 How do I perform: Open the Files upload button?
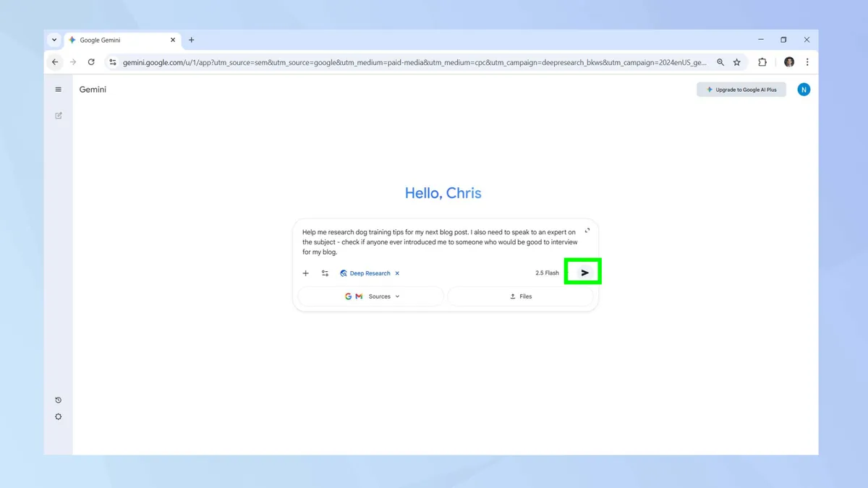pyautogui.click(x=520, y=296)
